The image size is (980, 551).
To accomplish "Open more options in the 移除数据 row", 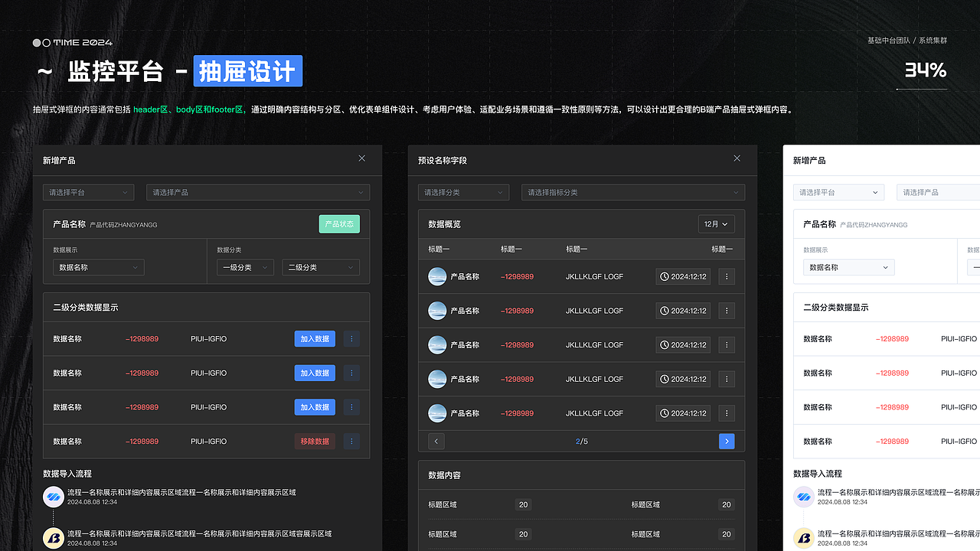I will pyautogui.click(x=351, y=442).
